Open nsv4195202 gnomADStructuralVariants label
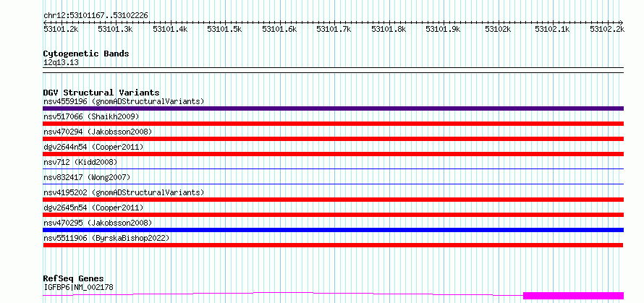 (x=124, y=192)
